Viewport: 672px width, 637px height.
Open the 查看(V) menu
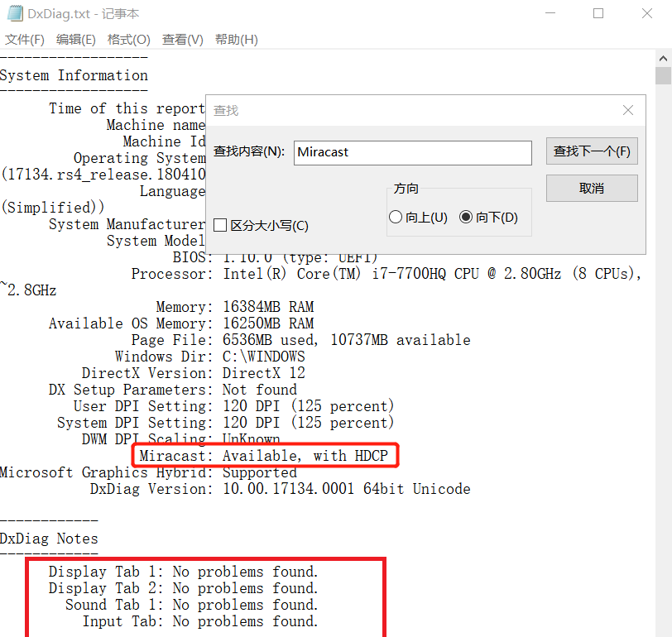(x=182, y=40)
